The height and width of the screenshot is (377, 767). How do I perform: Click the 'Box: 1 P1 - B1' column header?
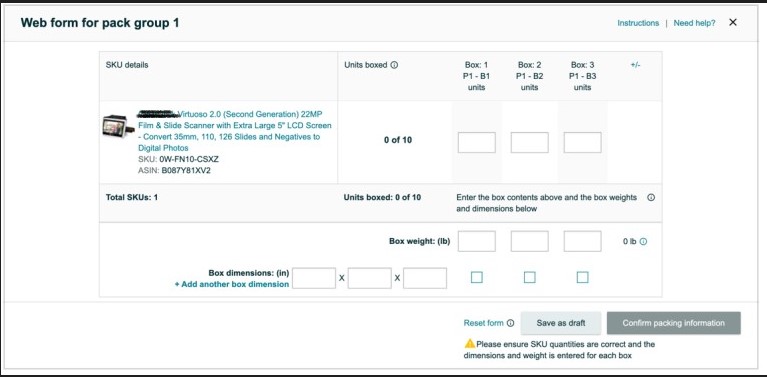476,76
